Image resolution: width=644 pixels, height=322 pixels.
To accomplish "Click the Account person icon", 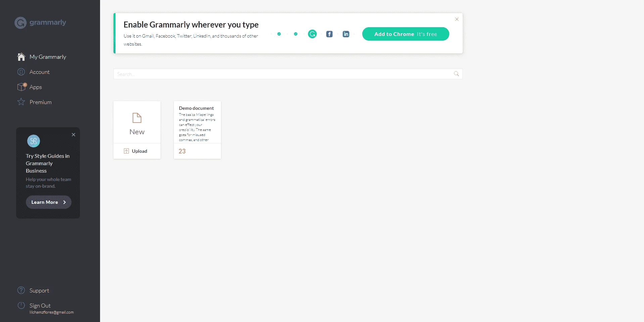I will tap(21, 72).
